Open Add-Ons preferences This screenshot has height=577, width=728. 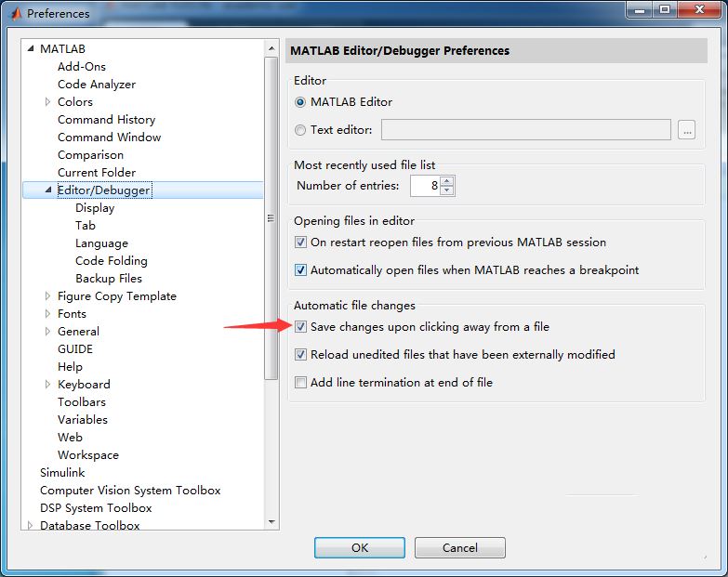click(x=82, y=66)
